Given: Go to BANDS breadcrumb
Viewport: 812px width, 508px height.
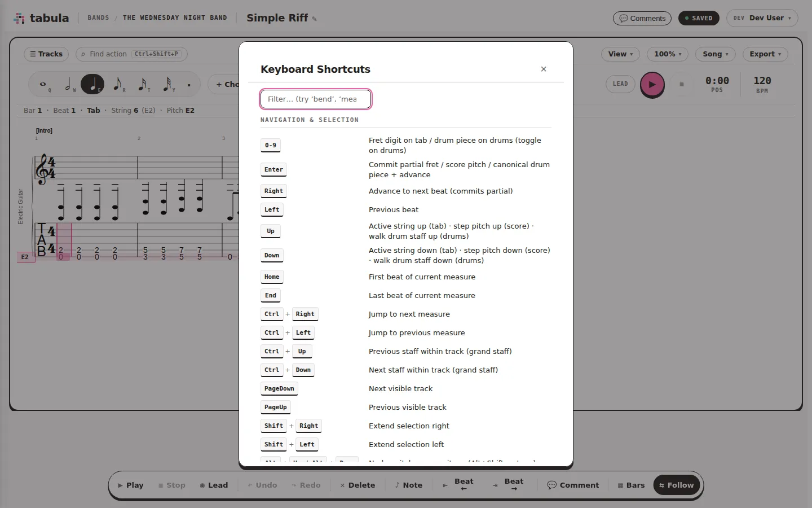Looking at the screenshot, I should [x=98, y=18].
